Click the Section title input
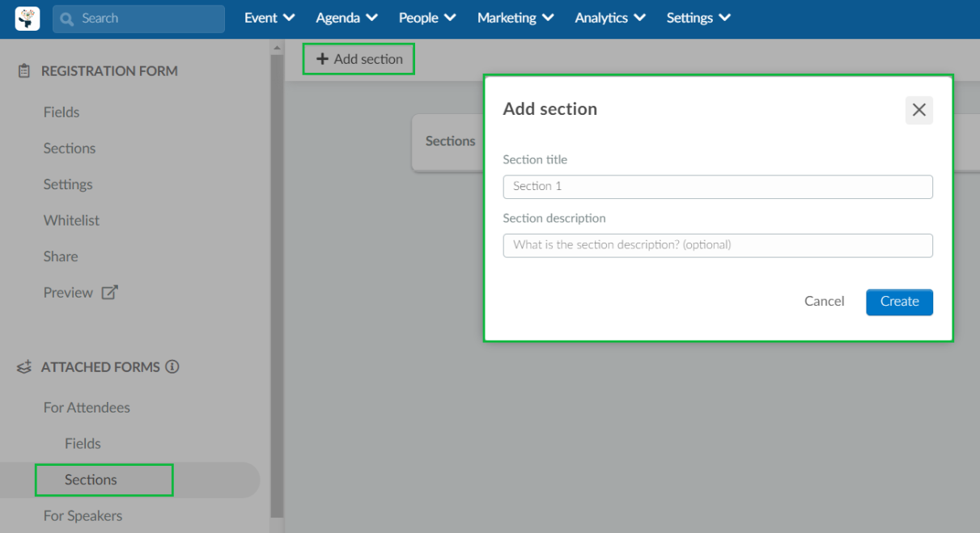The image size is (980, 533). tap(718, 187)
